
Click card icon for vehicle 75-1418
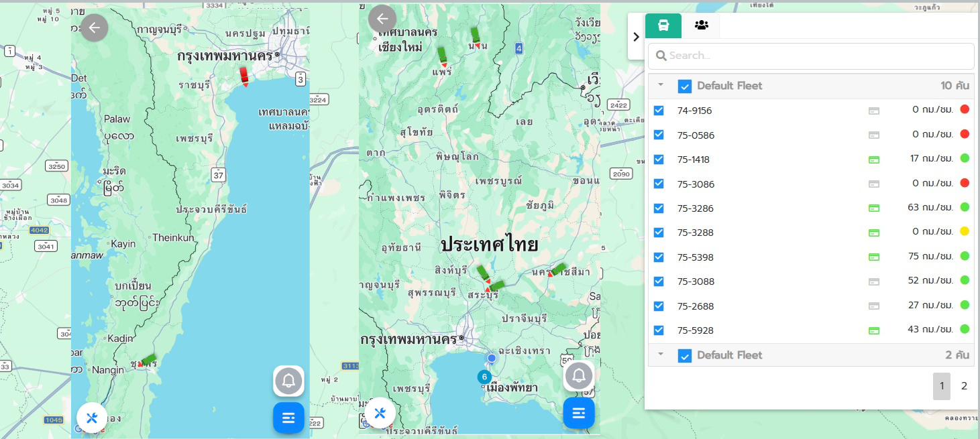click(x=873, y=160)
